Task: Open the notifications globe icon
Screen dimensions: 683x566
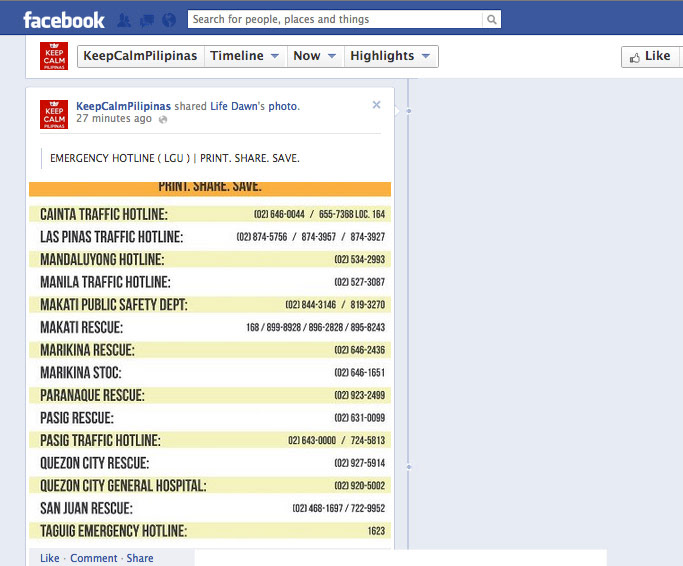Action: pyautogui.click(x=169, y=20)
